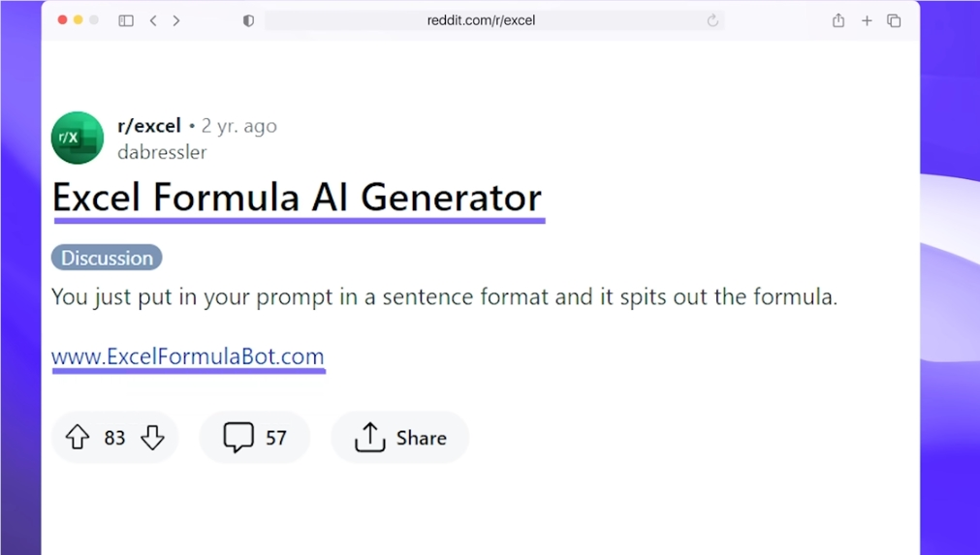
Task: Open the privacy shield icon
Action: 248,20
